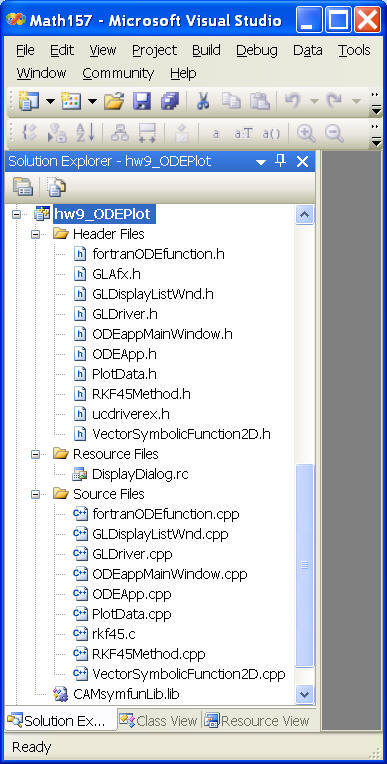Click the New Project toolbar icon
The height and width of the screenshot is (764, 387).
[29, 102]
